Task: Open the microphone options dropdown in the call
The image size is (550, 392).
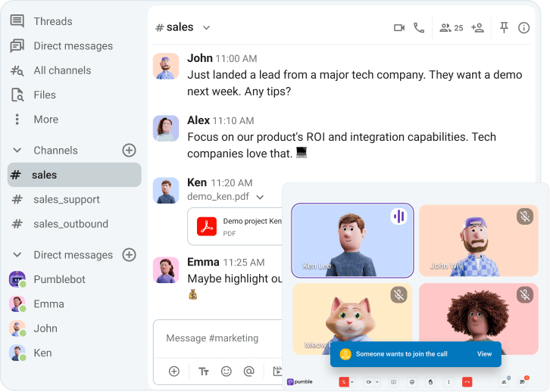Action: (x=352, y=382)
